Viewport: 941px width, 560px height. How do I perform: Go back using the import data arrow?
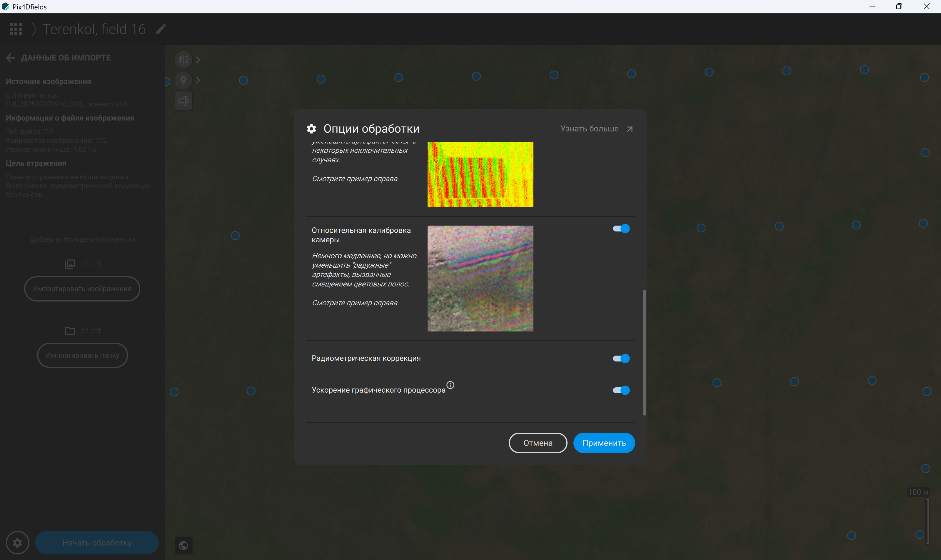click(11, 58)
